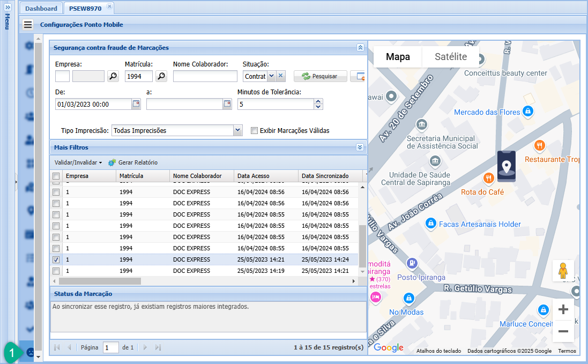Screen dimensions: 588x364
Task: Open Empresa search magnifier
Action: [113, 77]
